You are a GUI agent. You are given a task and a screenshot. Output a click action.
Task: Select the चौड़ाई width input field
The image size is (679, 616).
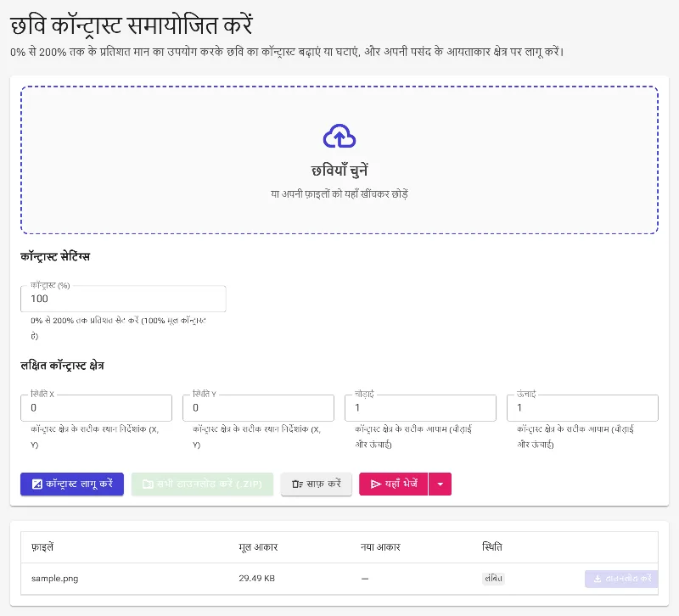pos(420,408)
